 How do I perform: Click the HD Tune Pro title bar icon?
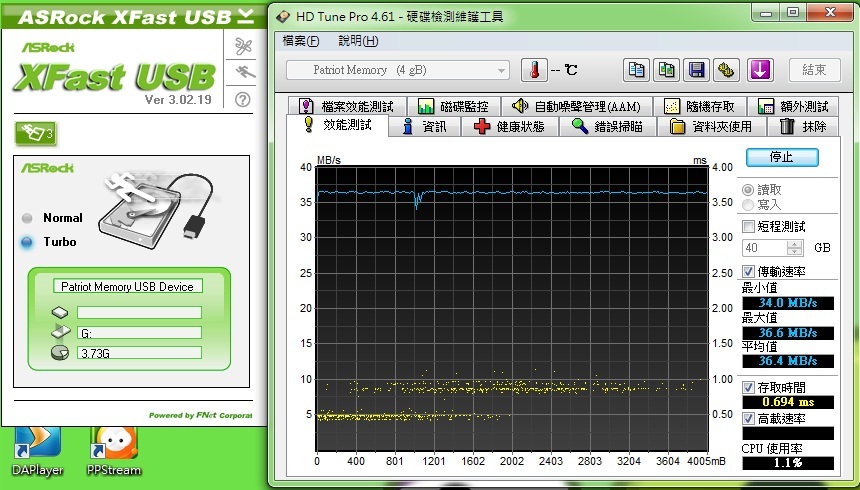(283, 17)
